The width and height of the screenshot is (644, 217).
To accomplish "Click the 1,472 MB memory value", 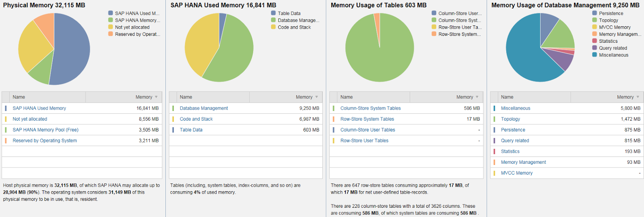I will point(630,119).
